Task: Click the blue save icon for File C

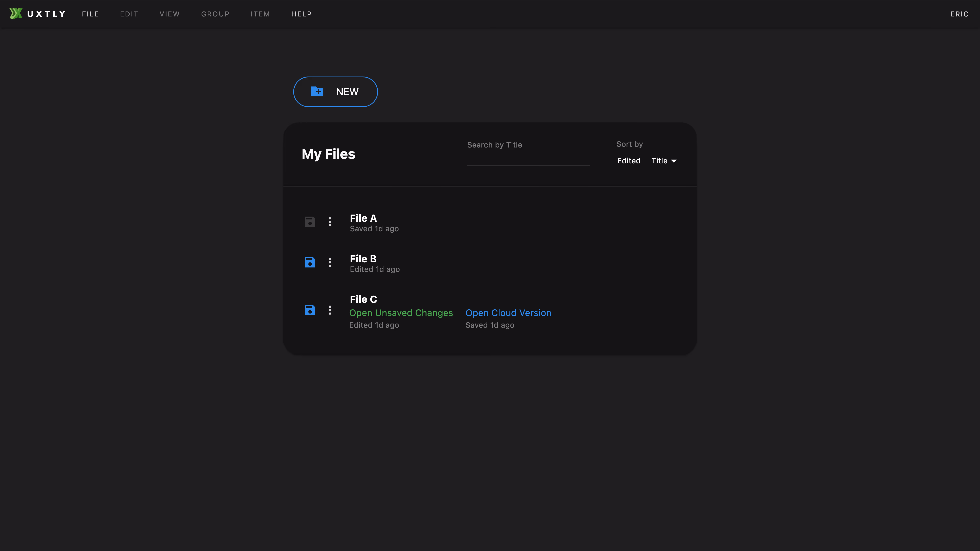Action: point(310,310)
